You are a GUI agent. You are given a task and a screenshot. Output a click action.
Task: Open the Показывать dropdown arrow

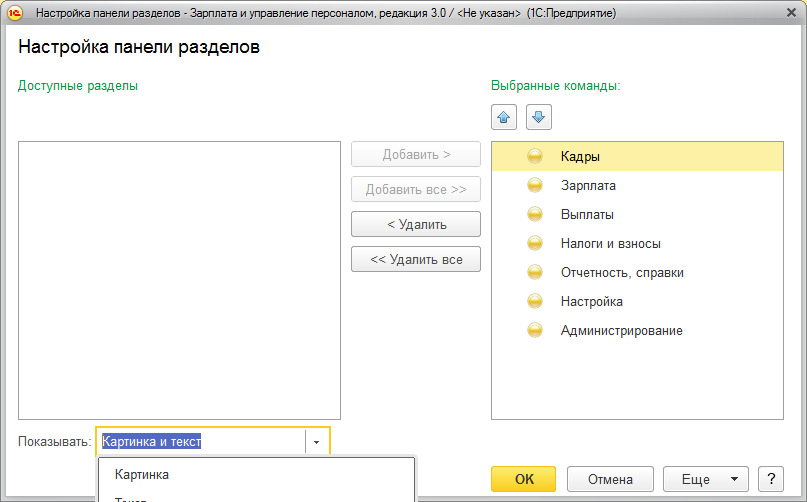(316, 442)
